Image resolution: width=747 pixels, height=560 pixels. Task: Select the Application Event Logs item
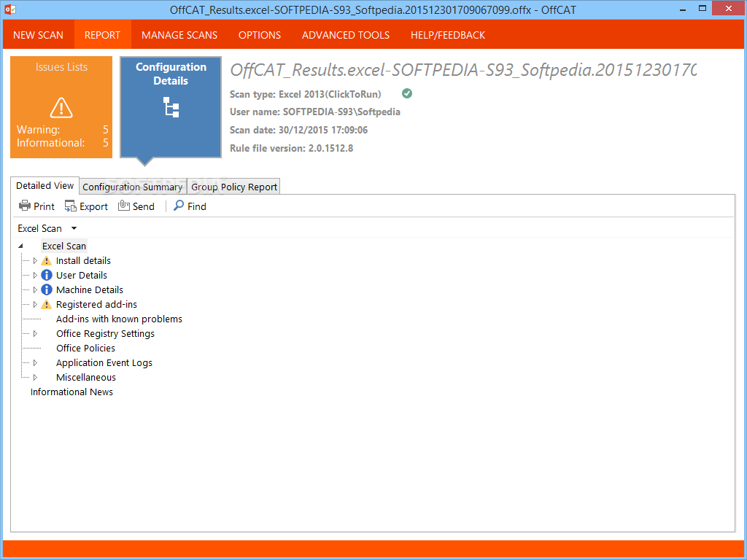pyautogui.click(x=104, y=363)
